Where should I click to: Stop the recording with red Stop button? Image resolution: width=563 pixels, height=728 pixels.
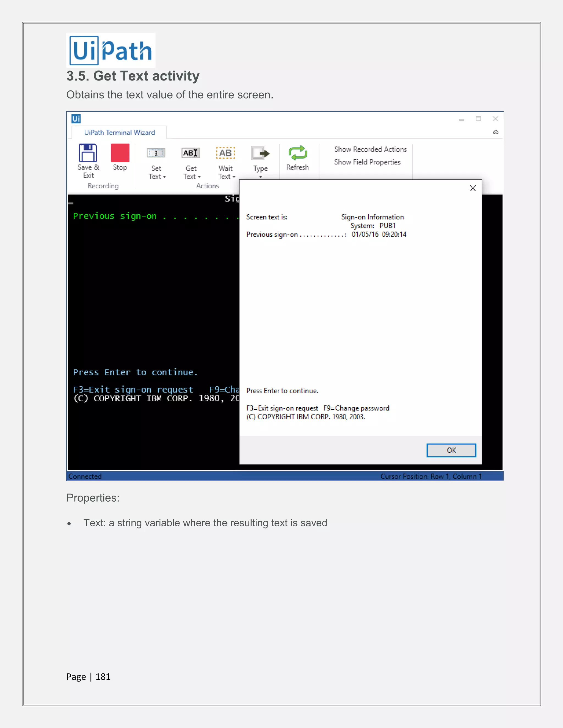point(120,153)
